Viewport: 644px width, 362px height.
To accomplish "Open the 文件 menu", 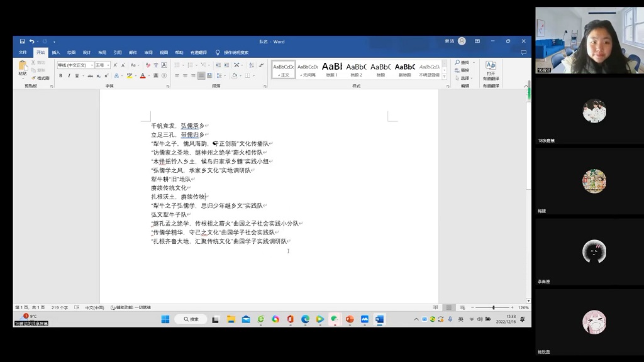I will coord(23,53).
